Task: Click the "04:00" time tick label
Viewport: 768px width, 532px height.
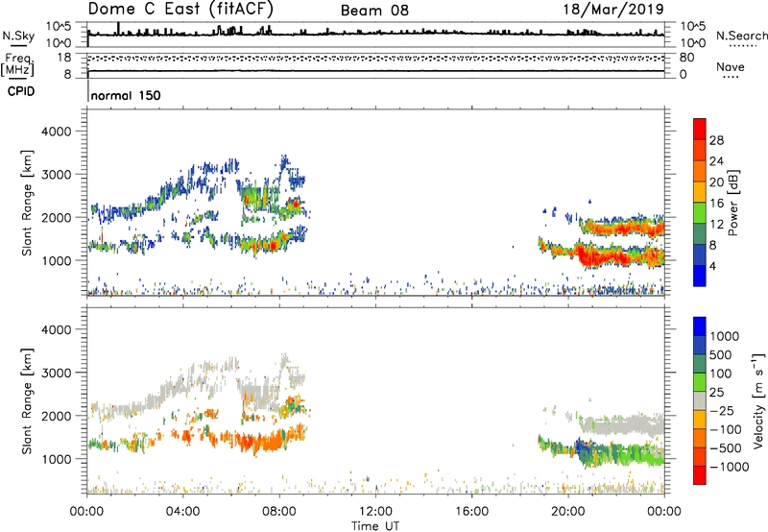Action: click(182, 512)
